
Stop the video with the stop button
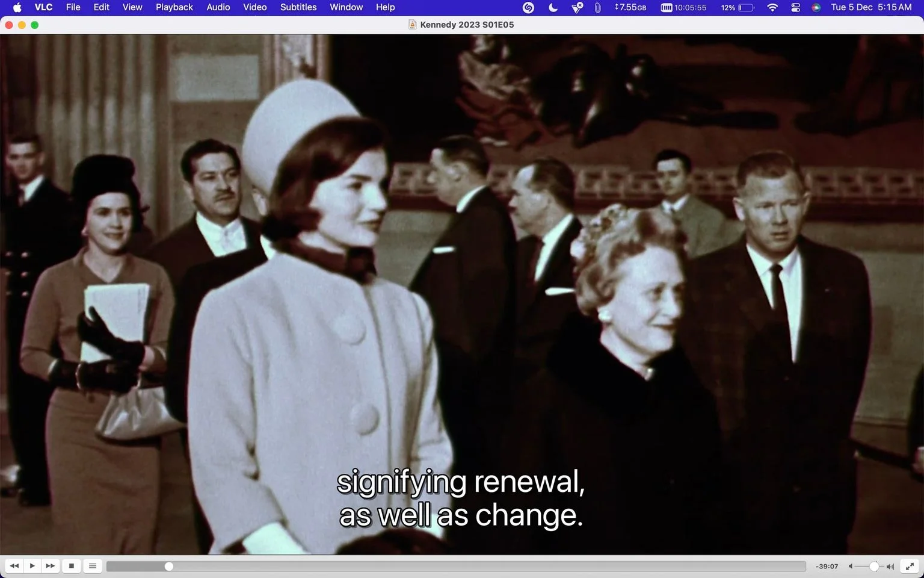tap(72, 566)
